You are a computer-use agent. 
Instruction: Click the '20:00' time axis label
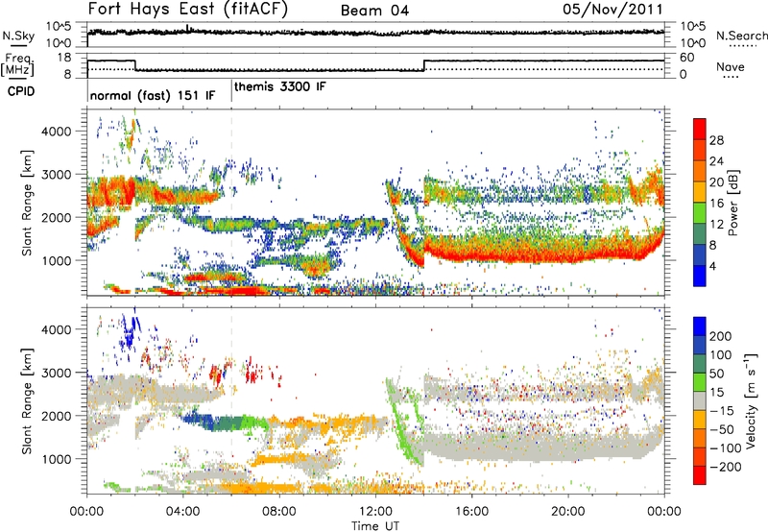[x=568, y=512]
